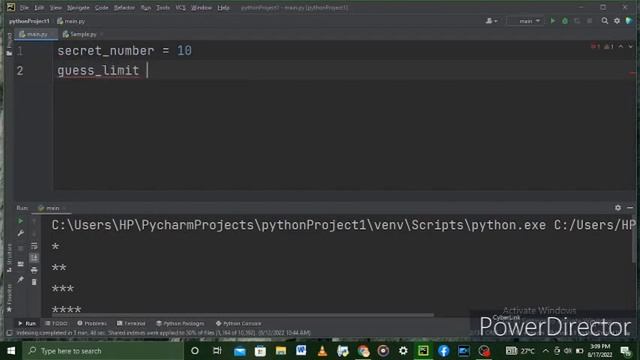Open the Python Packages tool window
Viewport: 640px width, 360px height.
coord(180,323)
